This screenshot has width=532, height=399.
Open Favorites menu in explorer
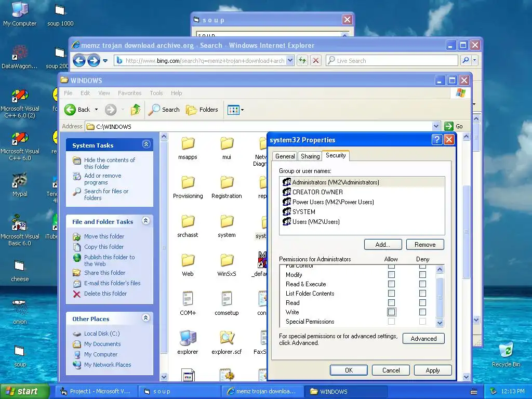pos(129,93)
